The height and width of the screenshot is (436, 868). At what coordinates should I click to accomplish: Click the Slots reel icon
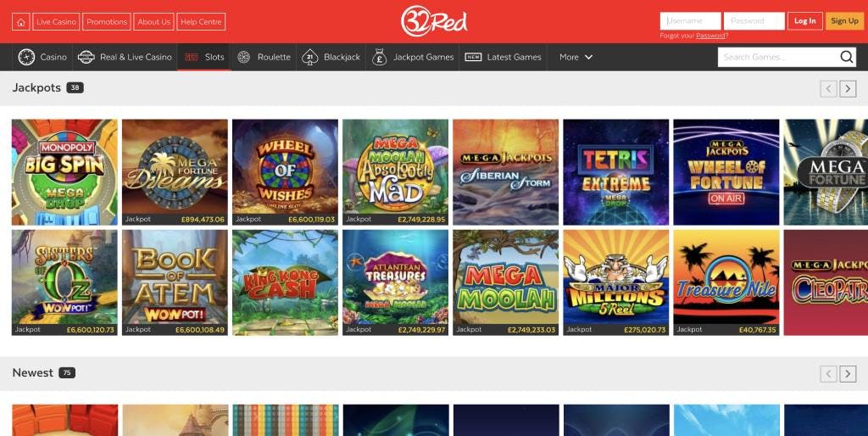(x=191, y=57)
